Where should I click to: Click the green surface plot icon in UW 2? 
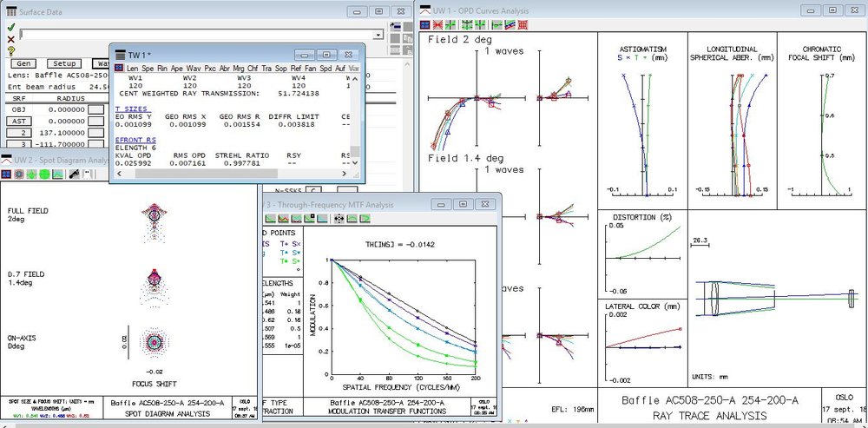point(57,174)
